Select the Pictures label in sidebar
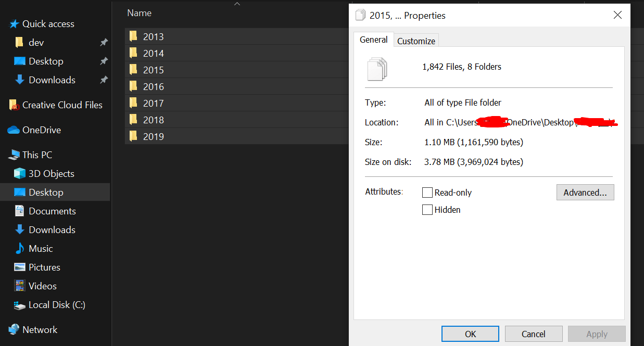Image resolution: width=644 pixels, height=346 pixels. tap(44, 267)
